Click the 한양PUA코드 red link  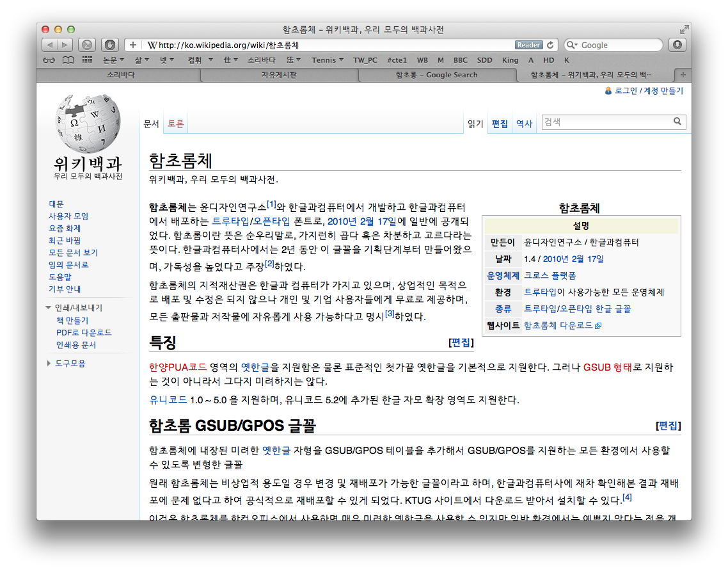(x=178, y=367)
